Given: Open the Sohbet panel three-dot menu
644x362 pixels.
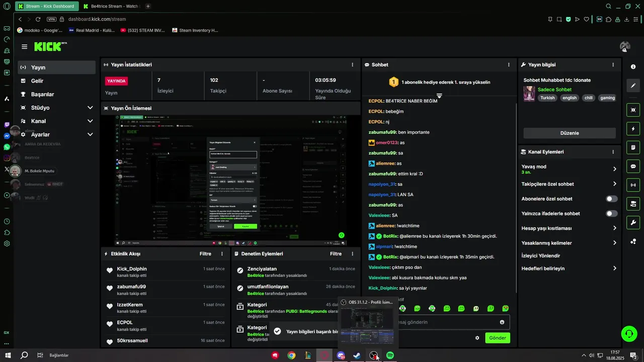Looking at the screenshot, I should (x=509, y=64).
